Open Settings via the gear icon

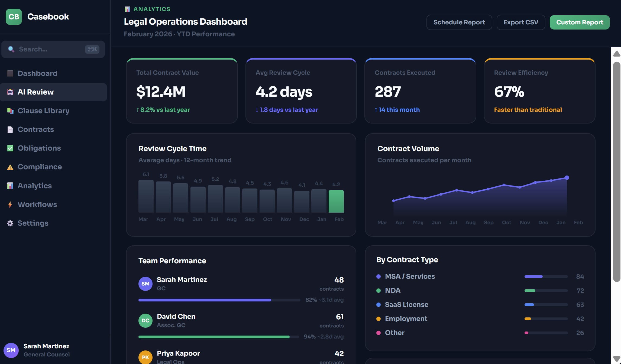[10, 223]
